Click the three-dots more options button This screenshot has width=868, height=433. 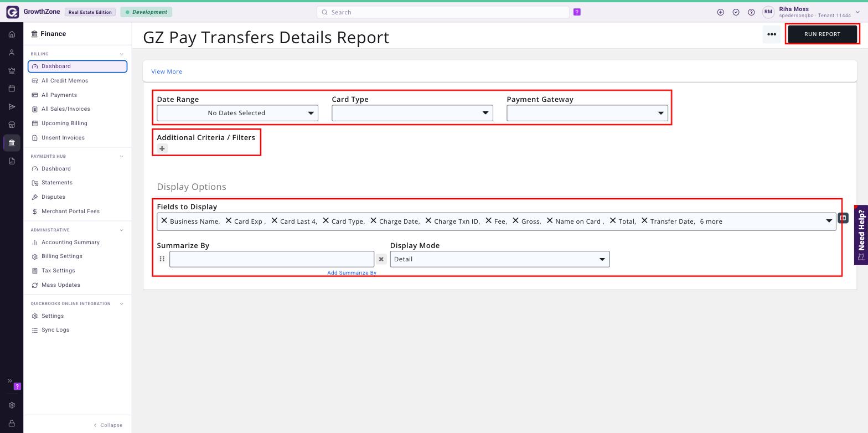(772, 34)
